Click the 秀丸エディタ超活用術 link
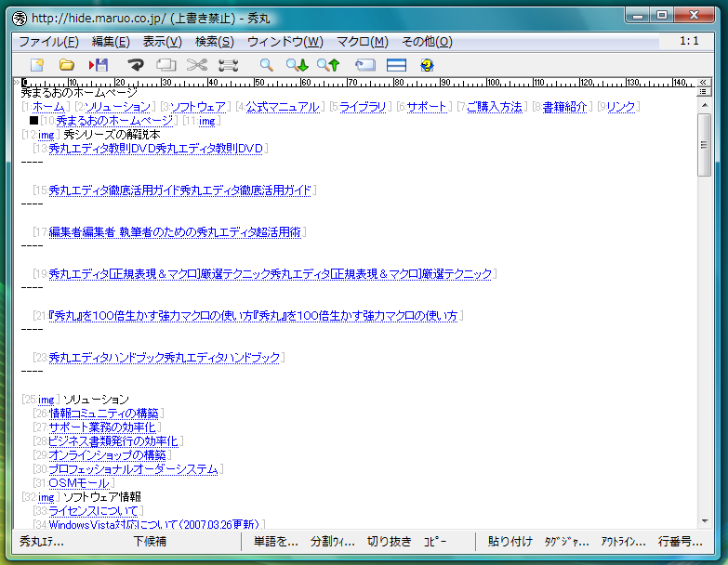728x565 pixels. [x=175, y=232]
